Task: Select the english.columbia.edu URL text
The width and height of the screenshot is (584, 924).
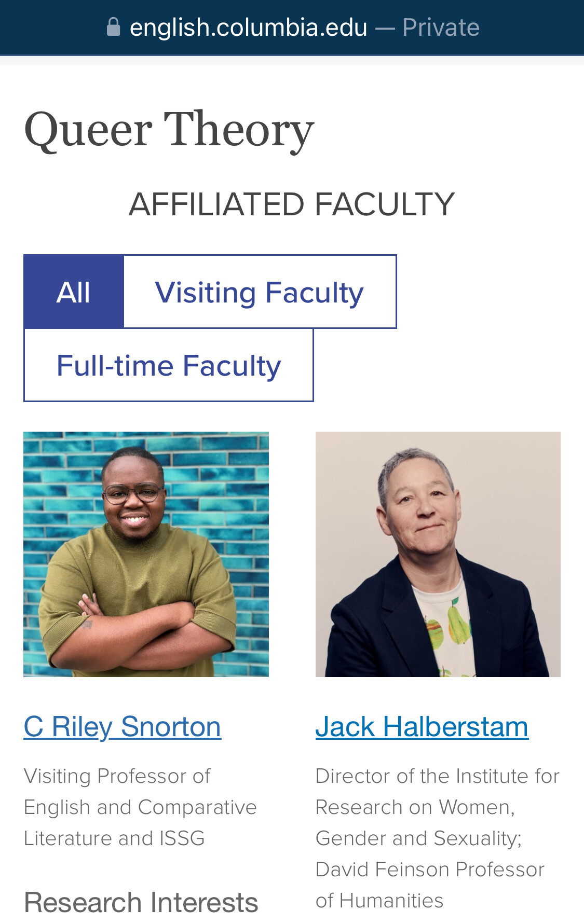Action: pyautogui.click(x=248, y=27)
